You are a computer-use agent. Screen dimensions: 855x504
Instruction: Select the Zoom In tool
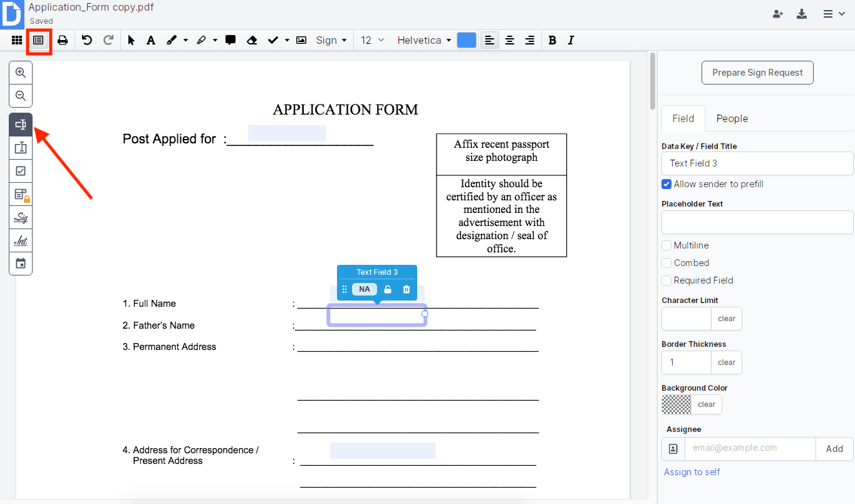[21, 72]
